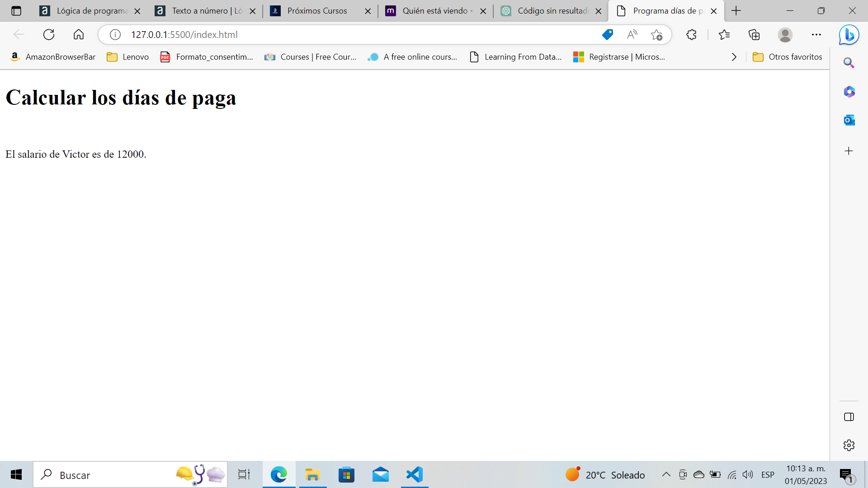Open A free online cours bookmark
This screenshot has width=868, height=488.
click(x=412, y=57)
